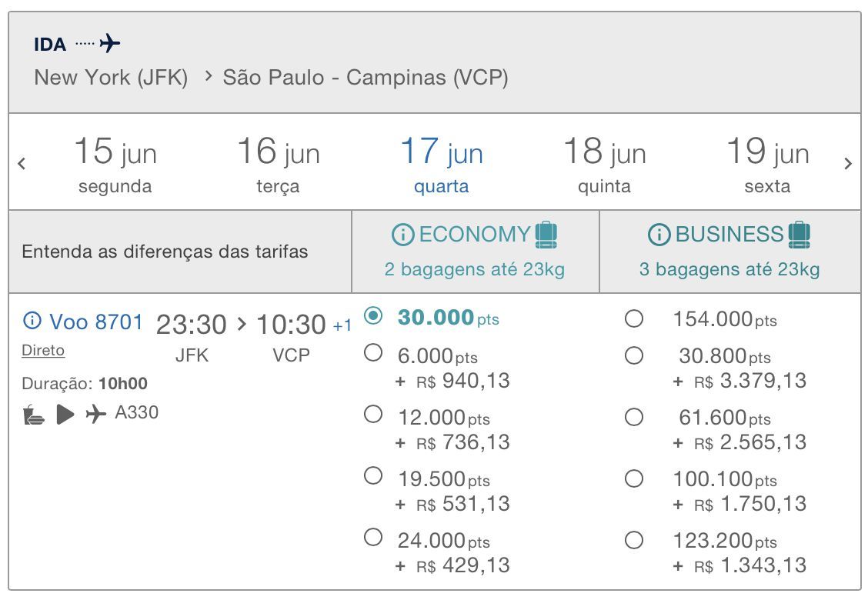The image size is (868, 600).
Task: Click the info icon next to Voo 8701
Action: (x=32, y=320)
